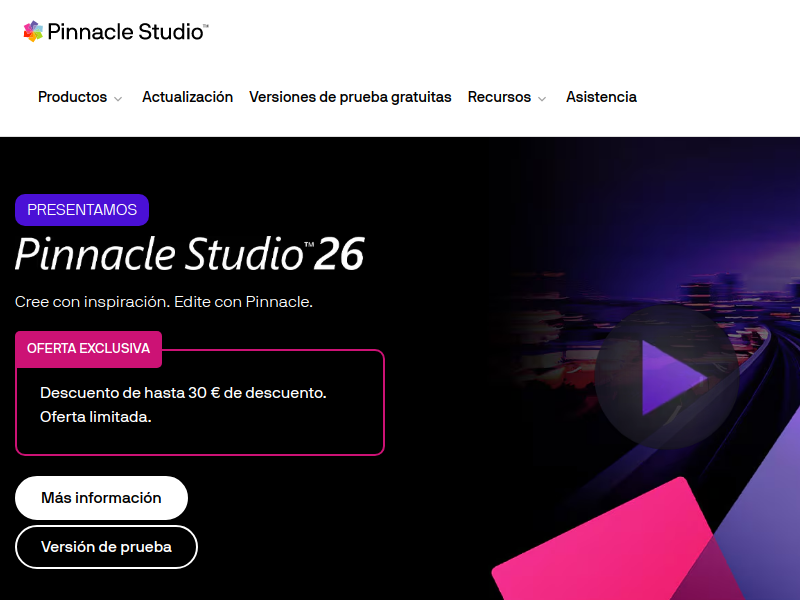Click the colorful Pinnacle pinwheel logo icon
The width and height of the screenshot is (800, 600).
click(x=33, y=32)
